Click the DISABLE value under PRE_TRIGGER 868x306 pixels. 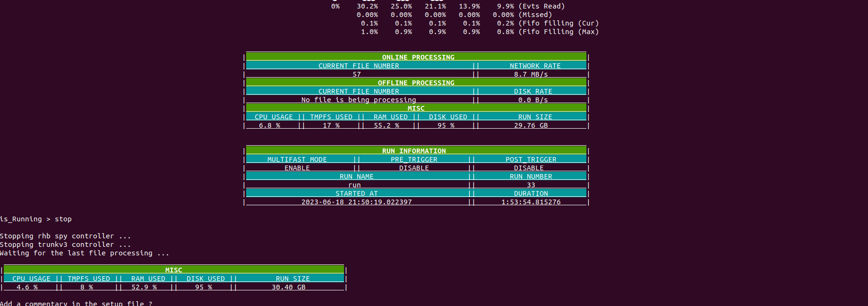coord(414,168)
